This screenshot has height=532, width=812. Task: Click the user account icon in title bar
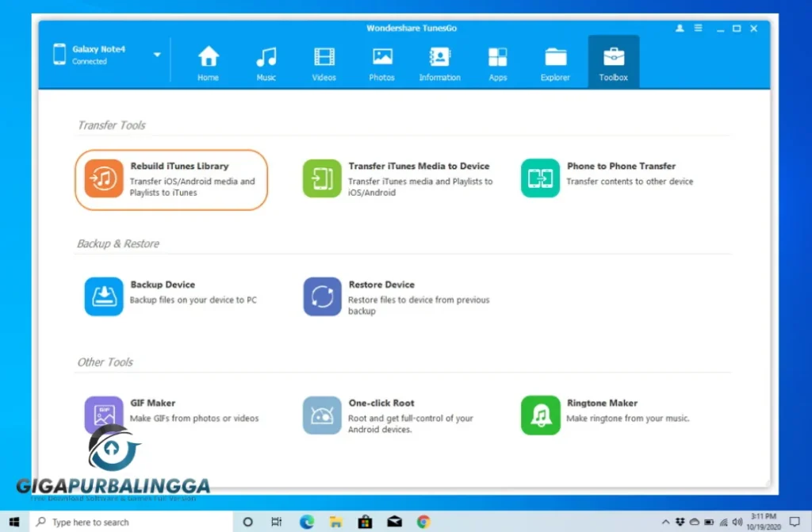[679, 28]
